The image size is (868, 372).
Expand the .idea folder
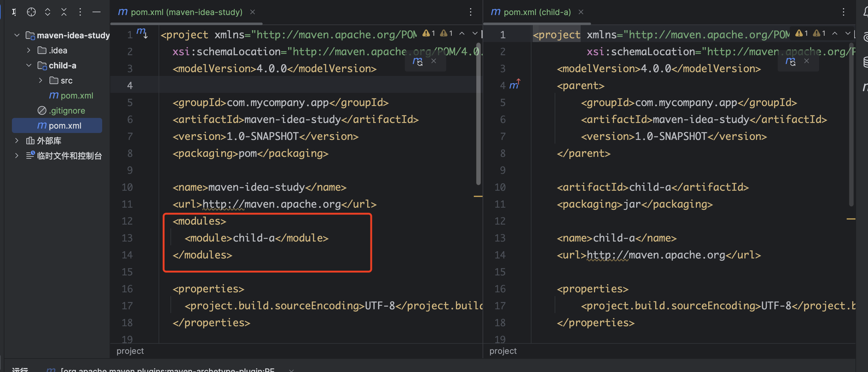29,50
